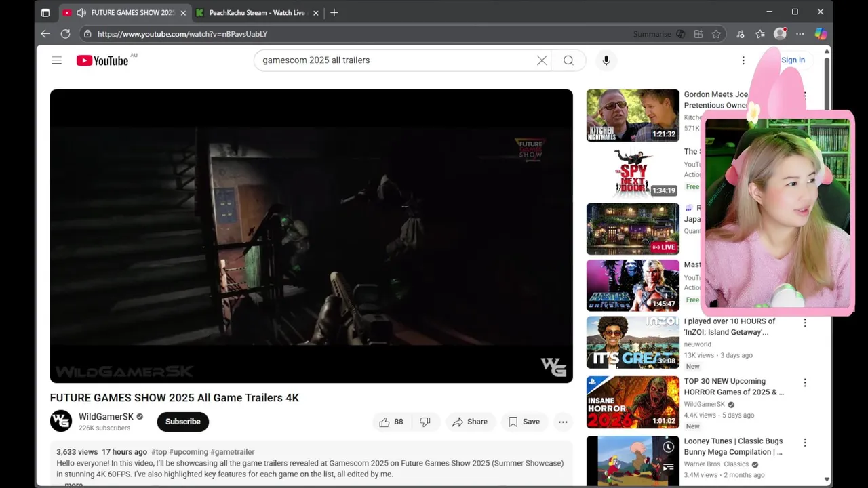Clear the search box text
The height and width of the screenshot is (488, 868).
point(542,60)
